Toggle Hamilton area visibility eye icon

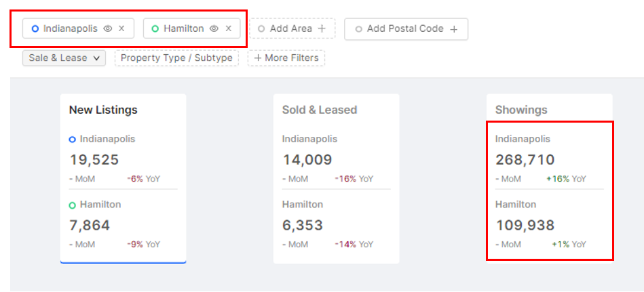point(214,28)
